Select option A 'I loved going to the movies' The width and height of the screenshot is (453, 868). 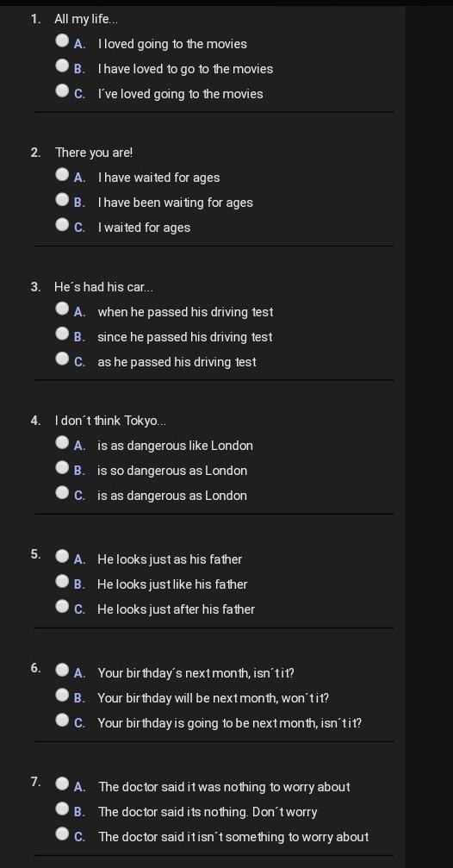click(62, 41)
